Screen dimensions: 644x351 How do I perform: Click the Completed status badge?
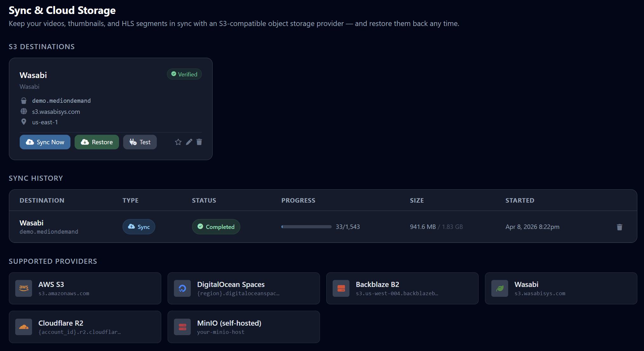[216, 227]
